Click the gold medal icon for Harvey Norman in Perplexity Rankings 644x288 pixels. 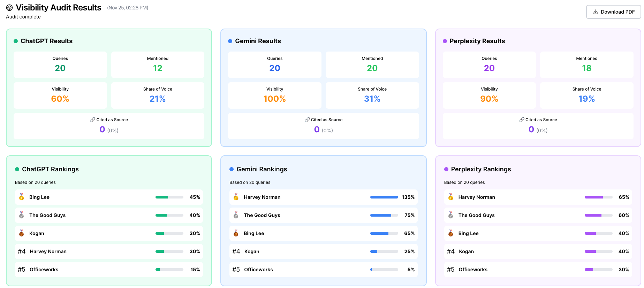point(450,197)
